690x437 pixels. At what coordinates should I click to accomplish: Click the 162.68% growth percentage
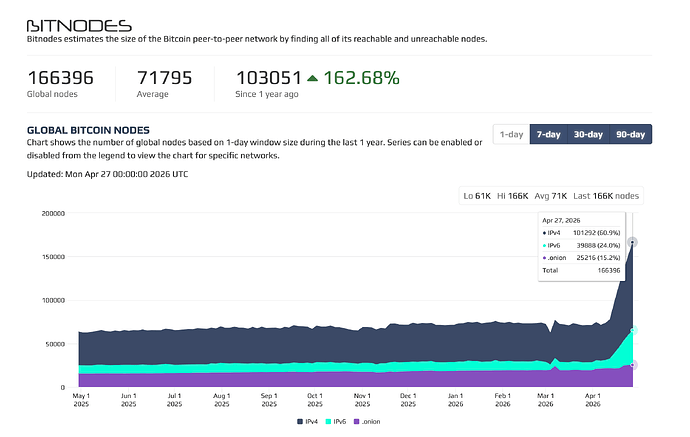(362, 78)
